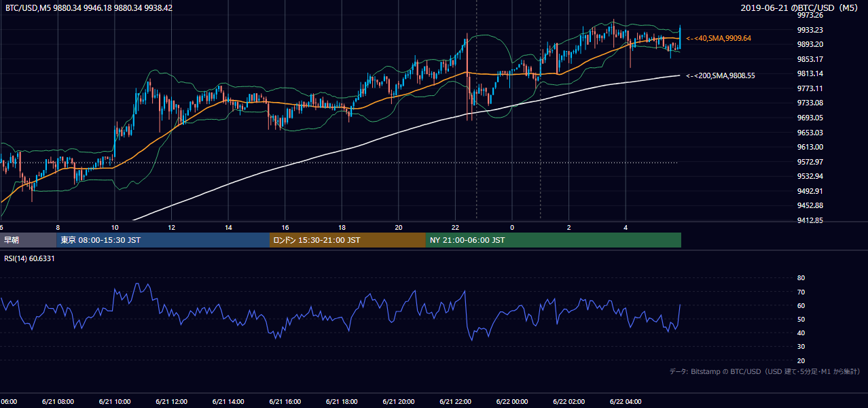Click the NY 21:00-06:00 JST session bar

[554, 240]
